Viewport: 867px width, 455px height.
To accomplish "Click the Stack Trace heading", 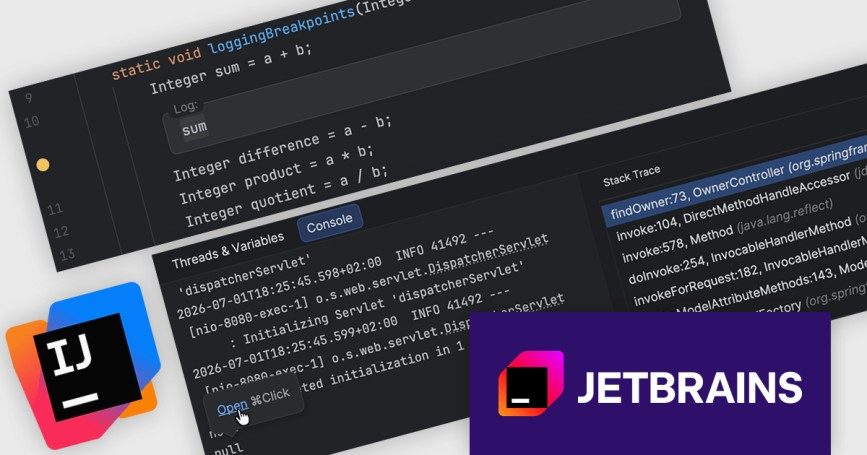I will 631,176.
